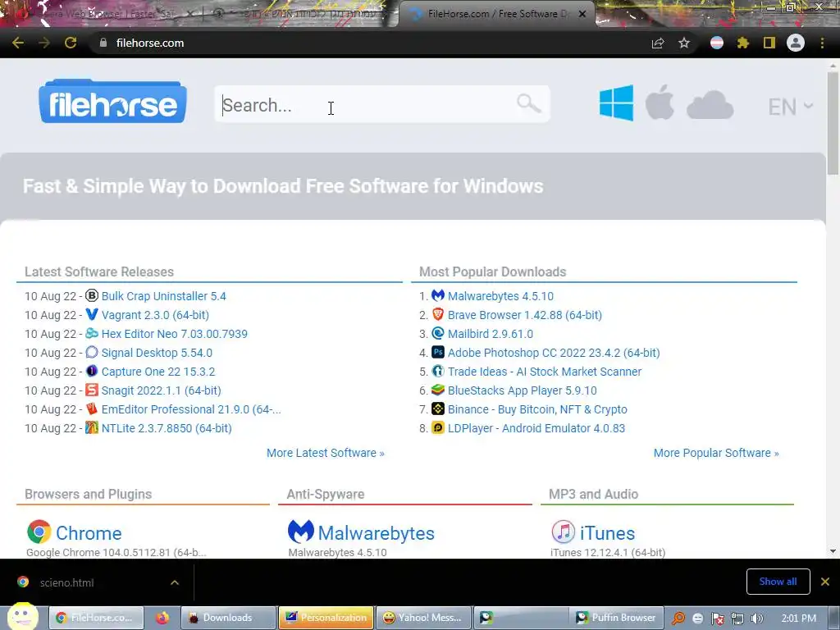Open Adobe Photoshop CC 2022 link
The image size is (840, 630).
pyautogui.click(x=554, y=353)
